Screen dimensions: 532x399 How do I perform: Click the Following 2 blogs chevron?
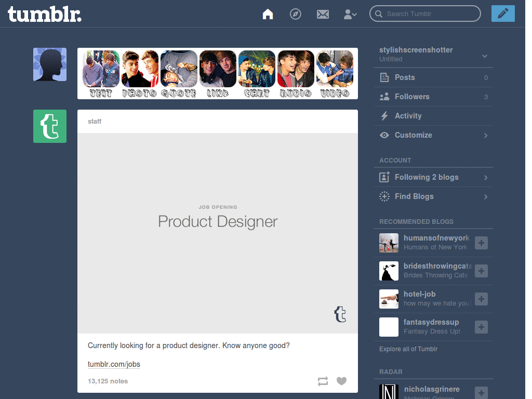(x=486, y=178)
